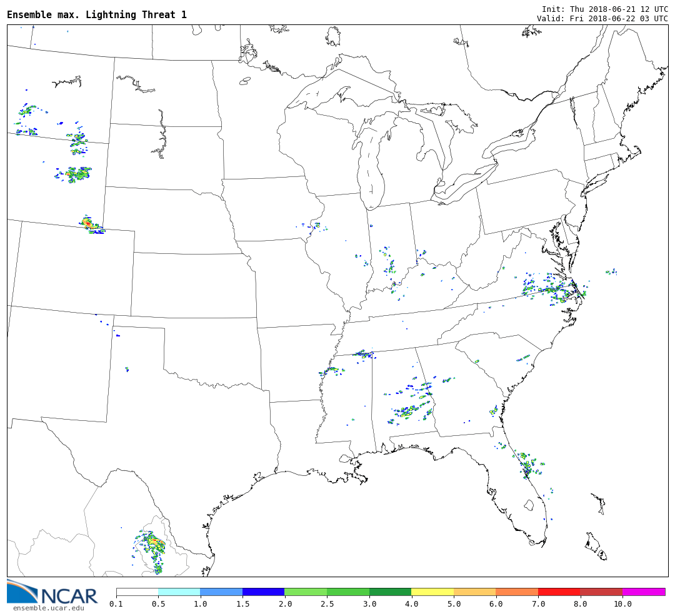Pick the dark blue 1.5–2.0 swatch

tap(263, 592)
